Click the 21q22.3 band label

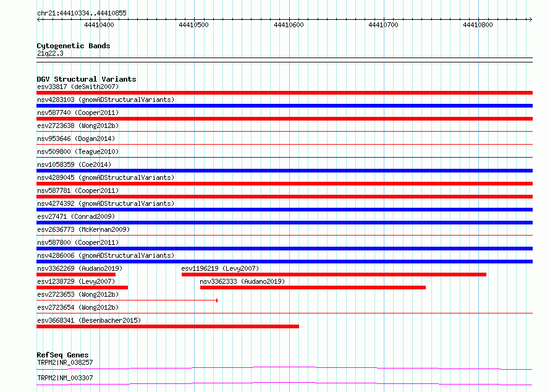pos(50,53)
